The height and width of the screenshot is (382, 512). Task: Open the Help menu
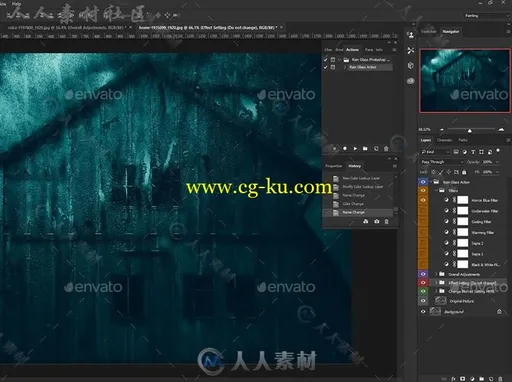coord(16,4)
